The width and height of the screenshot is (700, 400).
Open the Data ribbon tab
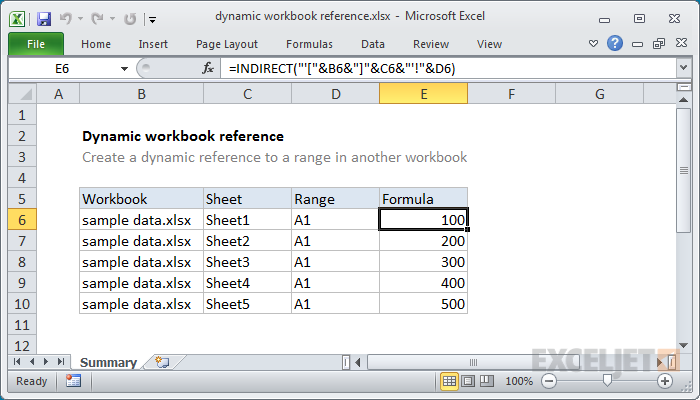pyautogui.click(x=373, y=44)
